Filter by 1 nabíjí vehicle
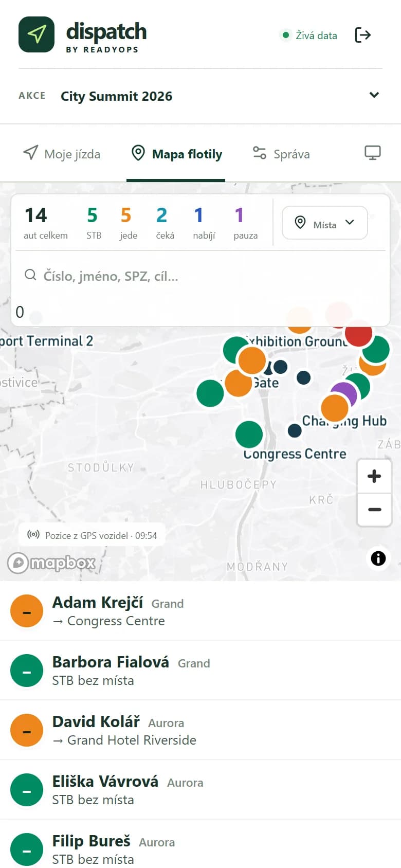This screenshot has width=401, height=868. click(x=204, y=223)
